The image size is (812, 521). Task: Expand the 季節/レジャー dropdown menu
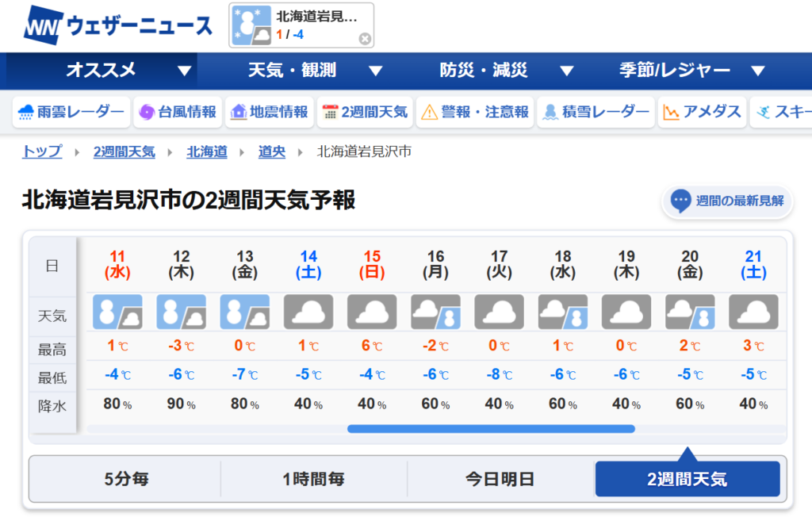click(691, 71)
